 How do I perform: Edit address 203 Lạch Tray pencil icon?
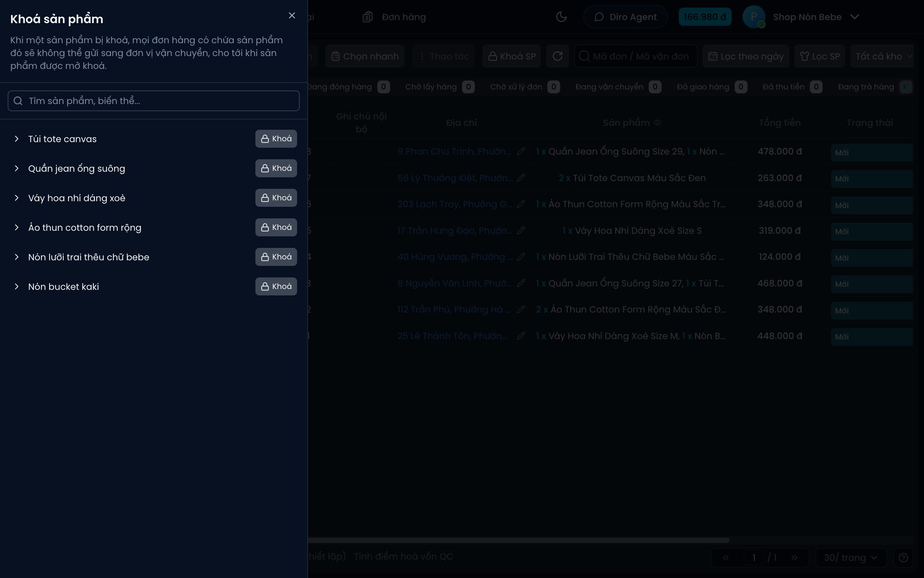(x=521, y=204)
